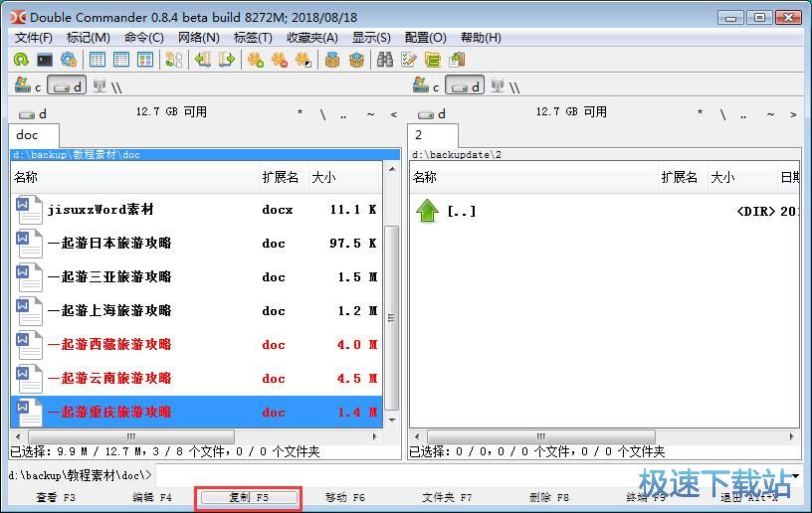This screenshot has height=513, width=812.
Task: Go back in directory history
Action: tap(202, 60)
